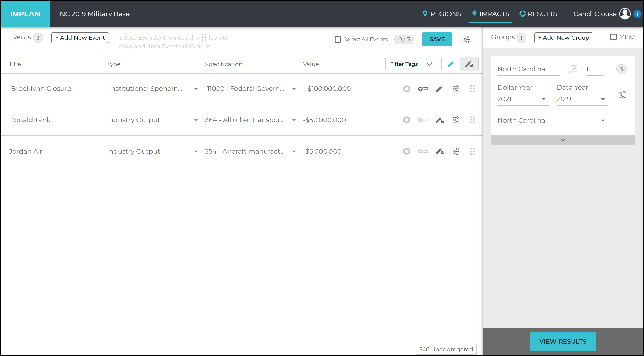Click drag handle dots for Jordan Air event
Screen dimensions: 644x356
(472, 151)
